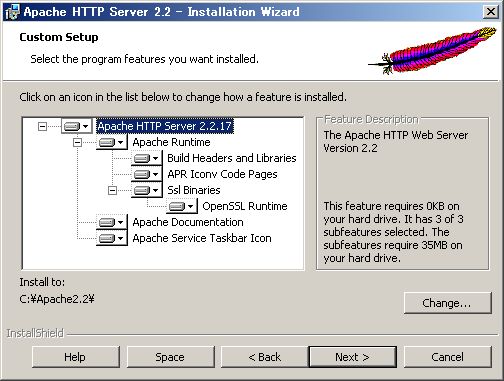Go back with the < Back button

(x=265, y=357)
